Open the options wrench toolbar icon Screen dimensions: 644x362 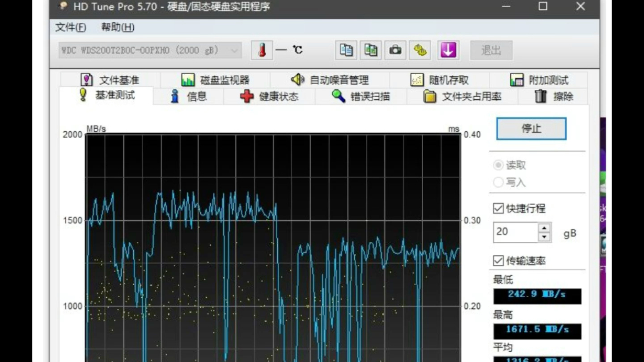tap(420, 50)
